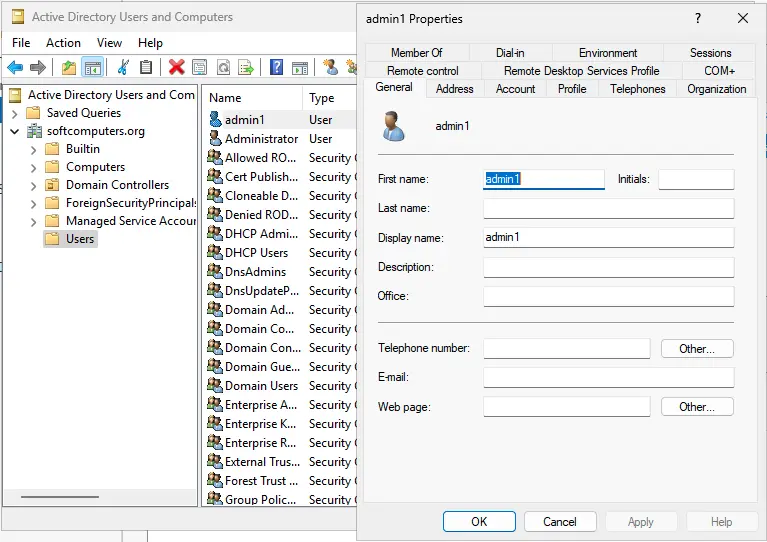Switch to the Member Of tab
This screenshot has height=542, width=767.
[416, 53]
